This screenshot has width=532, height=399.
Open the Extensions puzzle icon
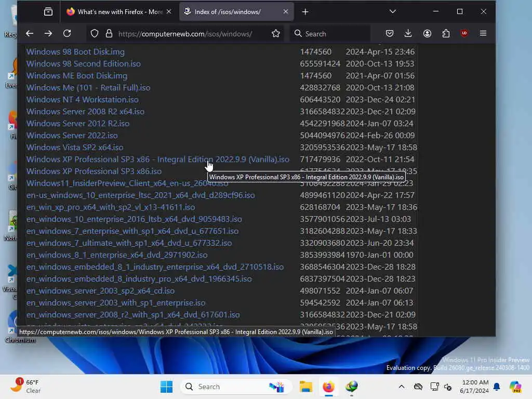point(446,33)
